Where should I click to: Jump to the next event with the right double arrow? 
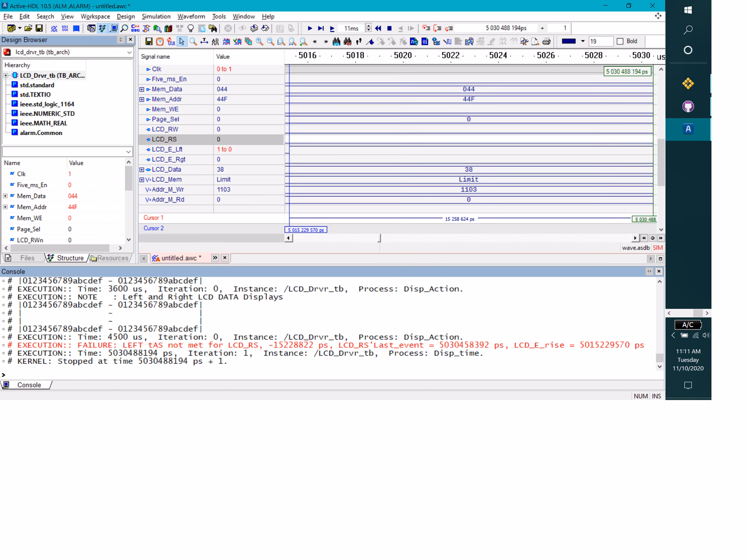tap(326, 41)
